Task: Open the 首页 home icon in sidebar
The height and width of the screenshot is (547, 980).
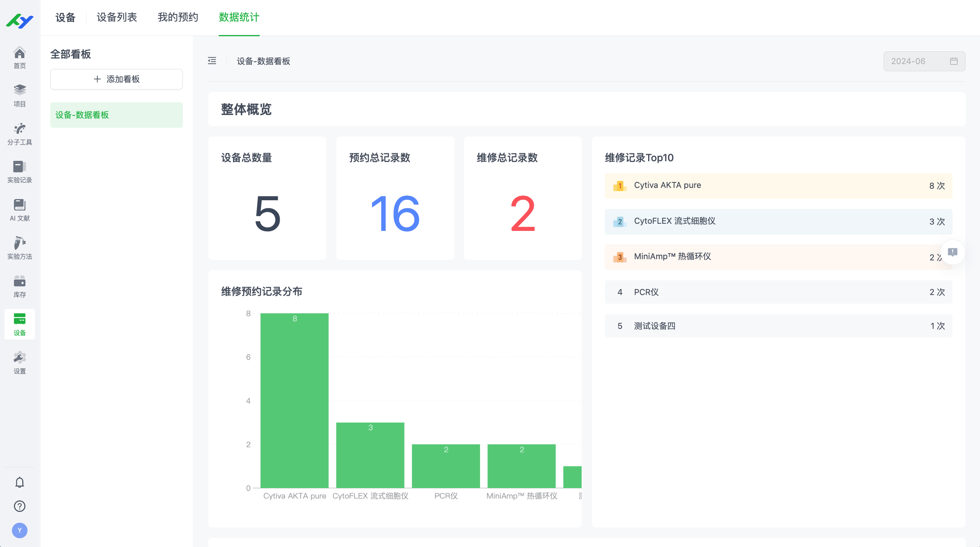Action: tap(20, 57)
